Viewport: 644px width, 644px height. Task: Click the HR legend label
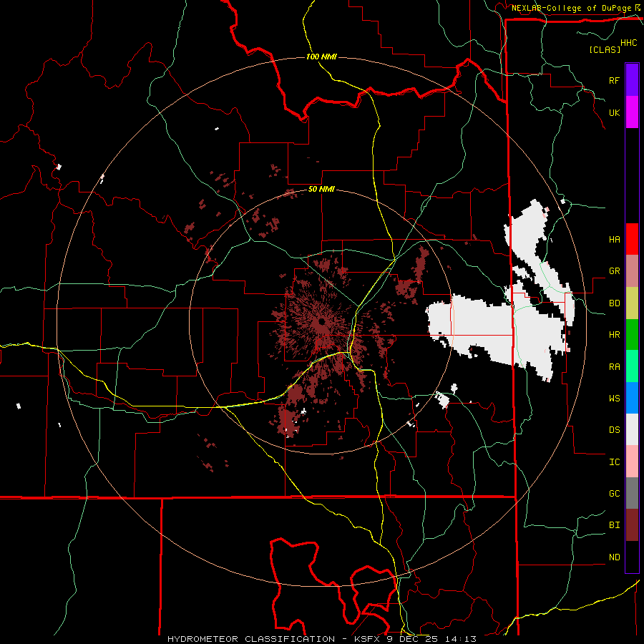(x=614, y=335)
